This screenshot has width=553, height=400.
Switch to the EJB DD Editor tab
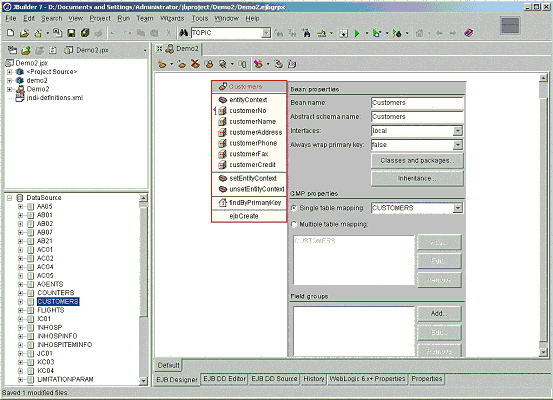point(225,379)
